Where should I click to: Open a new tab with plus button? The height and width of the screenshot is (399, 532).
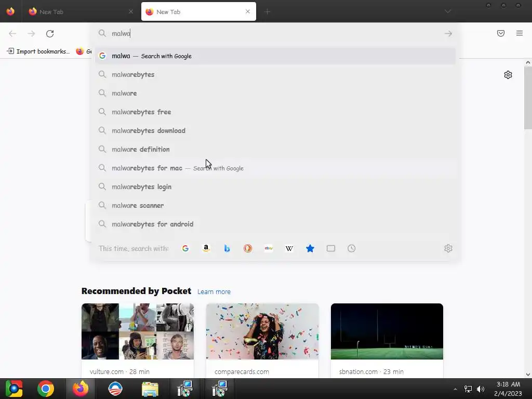coord(268,11)
